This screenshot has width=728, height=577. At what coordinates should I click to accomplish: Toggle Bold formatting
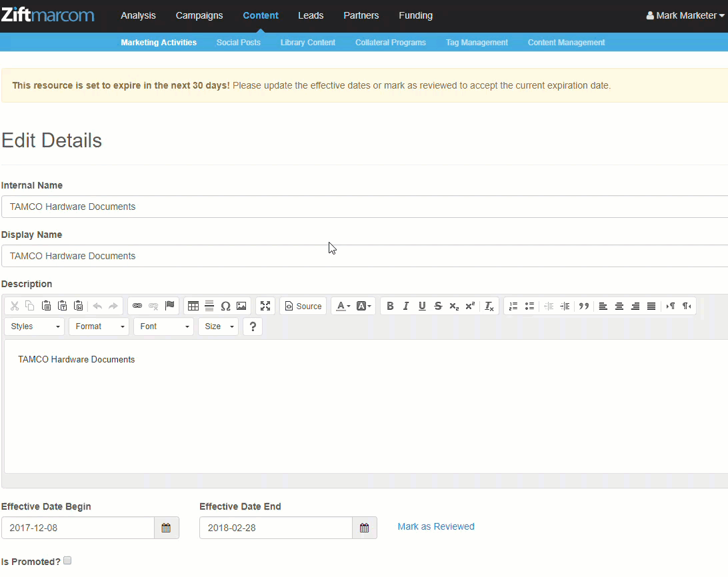coord(390,306)
